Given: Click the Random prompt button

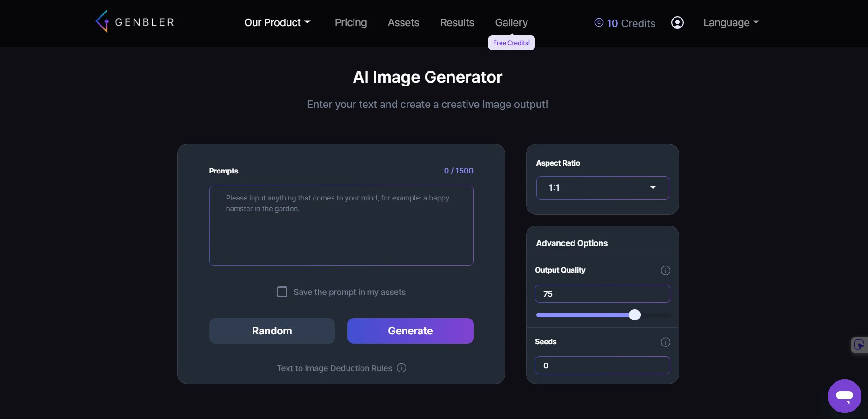Looking at the screenshot, I should (x=272, y=331).
